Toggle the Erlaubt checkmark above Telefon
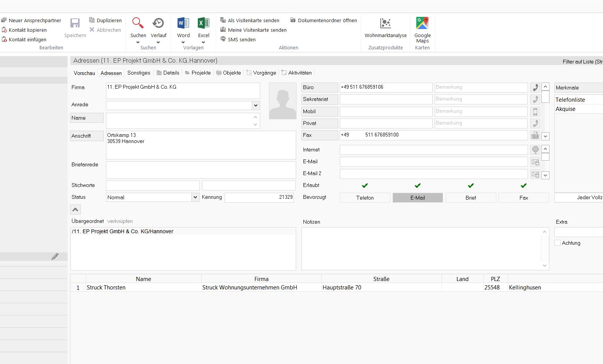 click(365, 185)
